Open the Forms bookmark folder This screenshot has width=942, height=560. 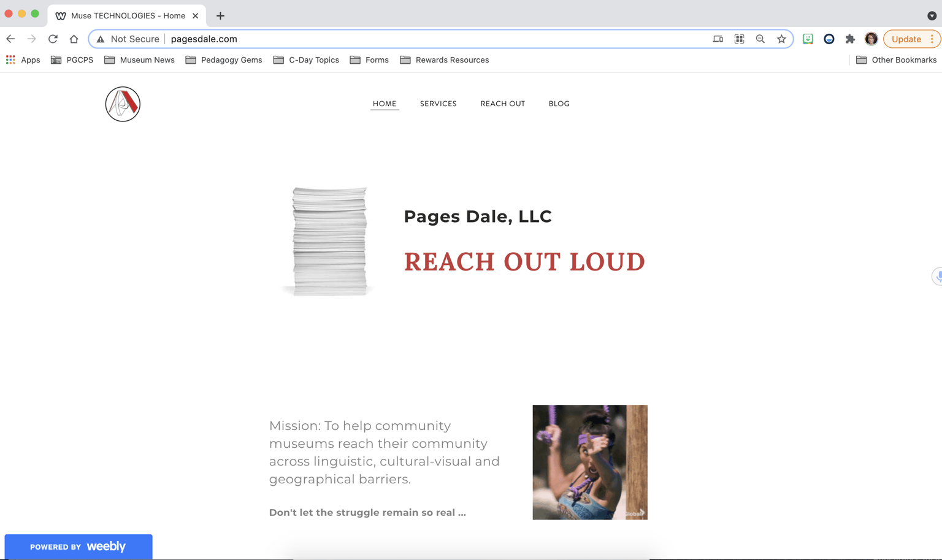[x=369, y=59]
